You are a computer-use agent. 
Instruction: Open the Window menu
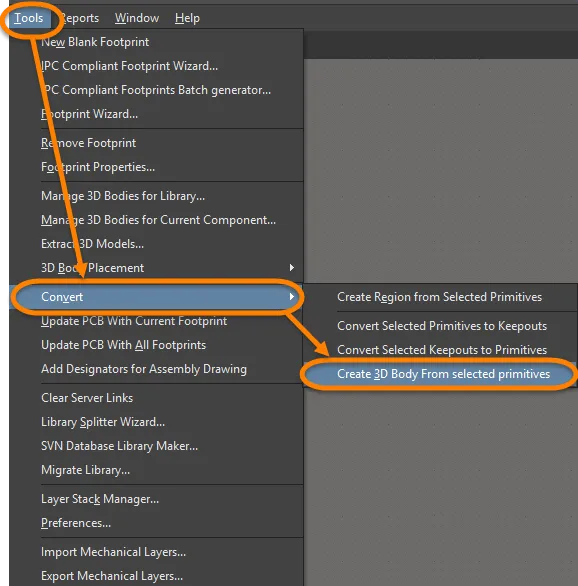coord(137,18)
